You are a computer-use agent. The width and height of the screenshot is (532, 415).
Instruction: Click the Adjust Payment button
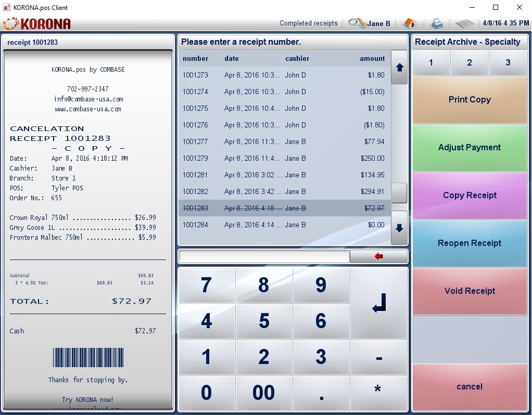click(470, 148)
